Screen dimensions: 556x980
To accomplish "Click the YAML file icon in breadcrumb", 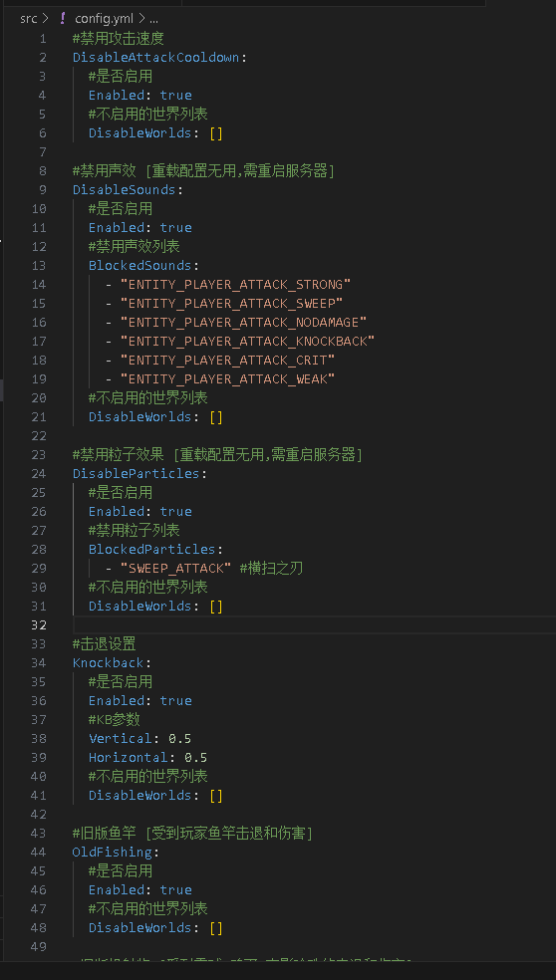I will tap(62, 18).
